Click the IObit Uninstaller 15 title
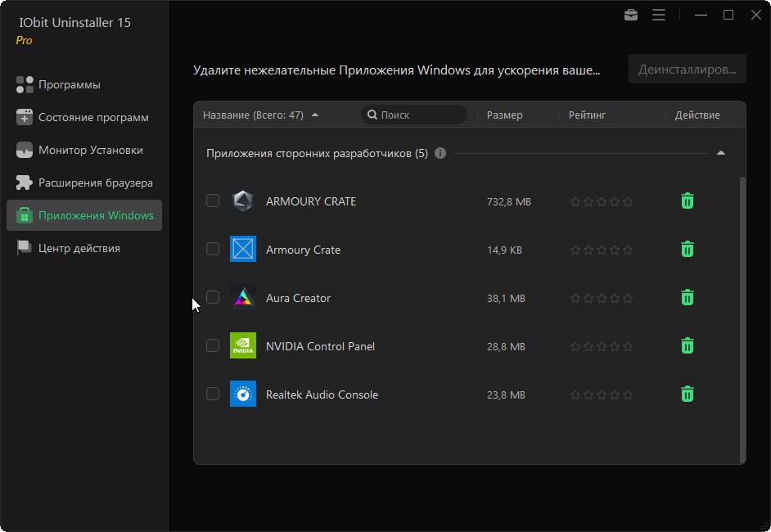771x532 pixels. coord(74,23)
